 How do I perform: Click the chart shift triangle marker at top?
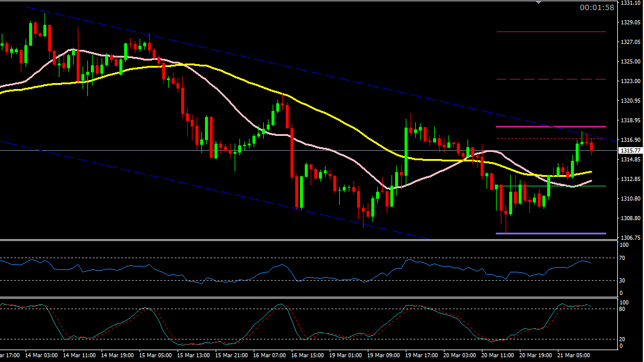539,3
